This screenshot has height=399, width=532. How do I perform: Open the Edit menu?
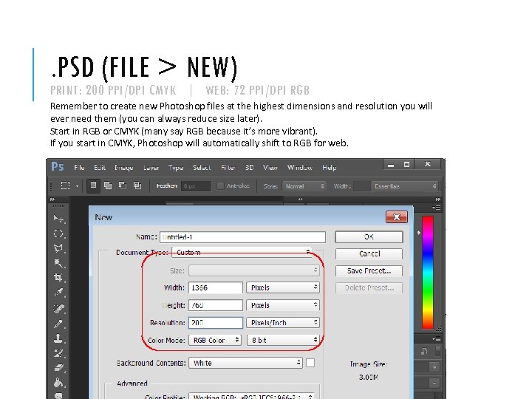(x=100, y=167)
